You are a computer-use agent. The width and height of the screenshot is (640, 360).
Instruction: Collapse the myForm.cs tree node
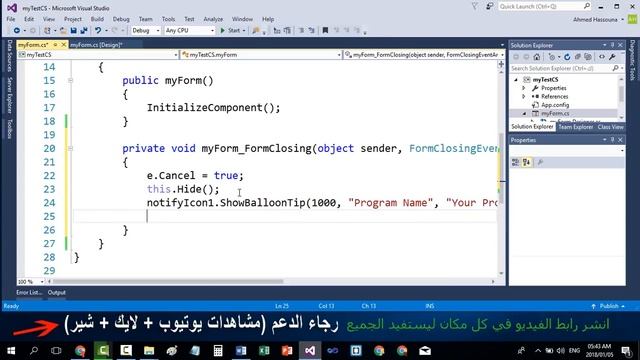524,113
